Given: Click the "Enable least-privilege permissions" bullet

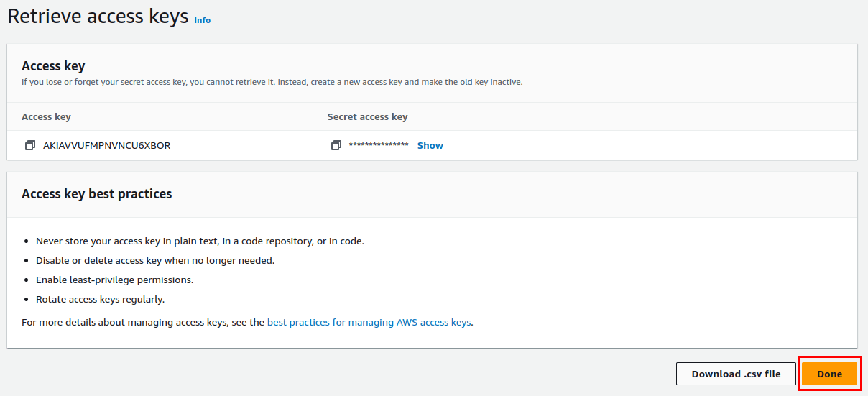Looking at the screenshot, I should coord(114,280).
